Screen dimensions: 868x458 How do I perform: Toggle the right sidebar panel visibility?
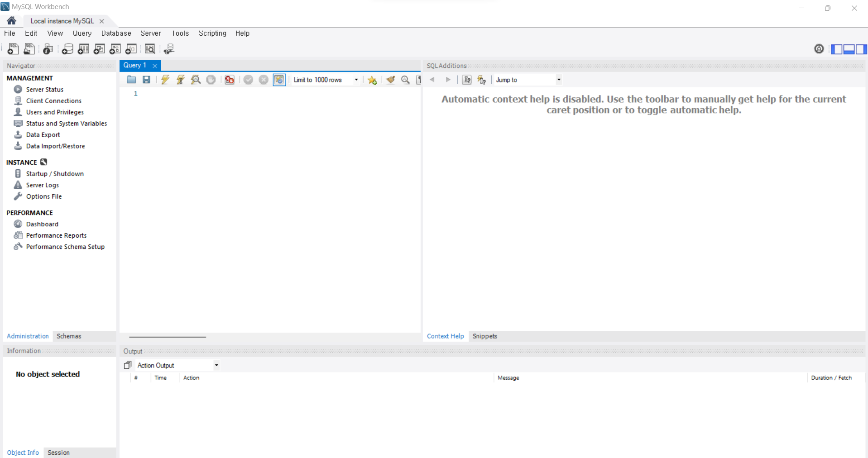pos(861,49)
